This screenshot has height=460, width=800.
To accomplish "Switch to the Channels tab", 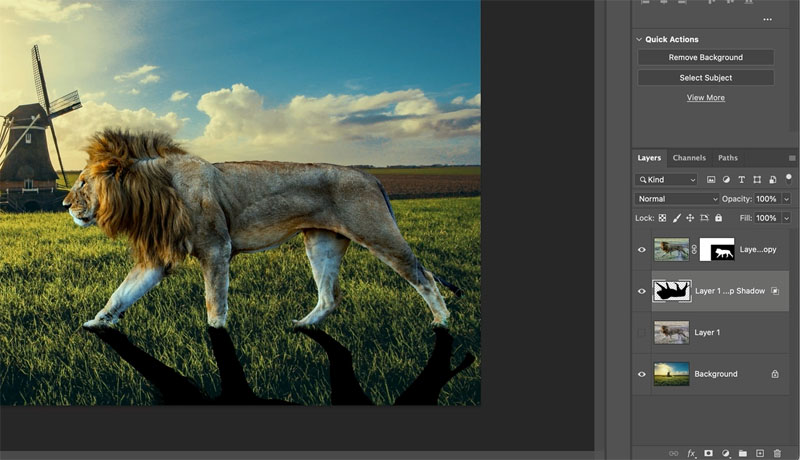I will point(689,158).
